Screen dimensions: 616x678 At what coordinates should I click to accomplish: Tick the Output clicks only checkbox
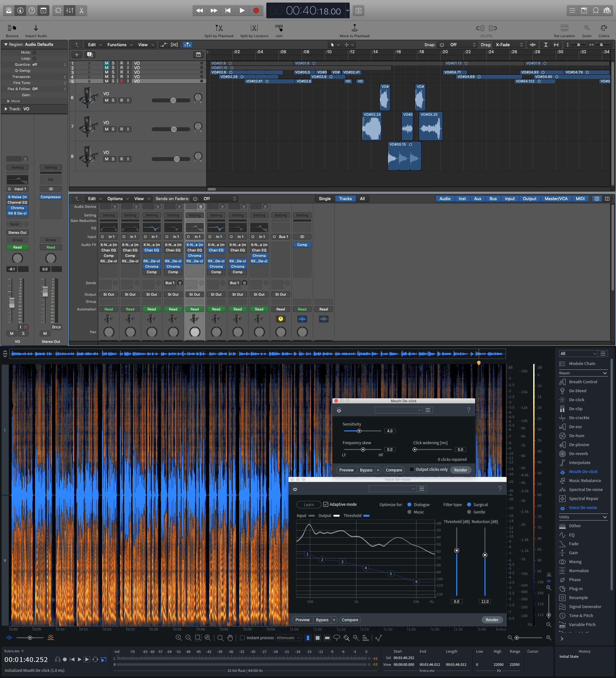pos(411,470)
